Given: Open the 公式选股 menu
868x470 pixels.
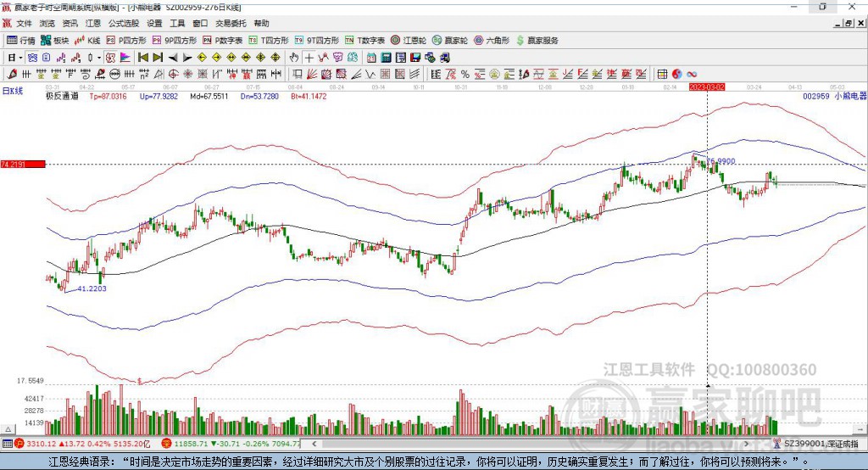Looking at the screenshot, I should (124, 23).
